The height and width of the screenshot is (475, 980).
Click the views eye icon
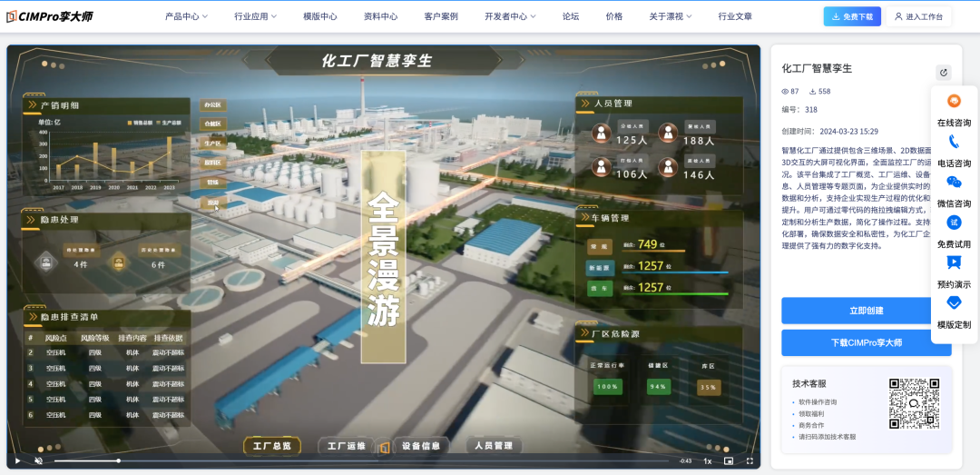[x=786, y=92]
